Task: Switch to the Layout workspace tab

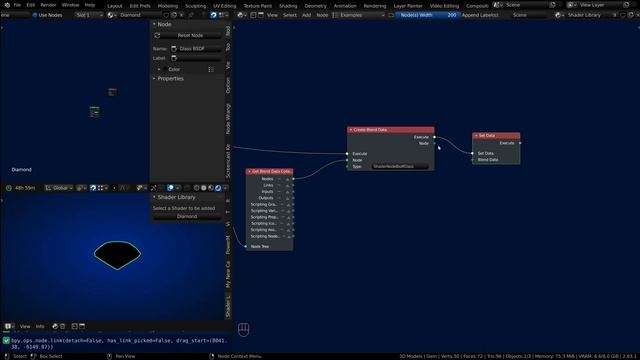Action: point(115,6)
